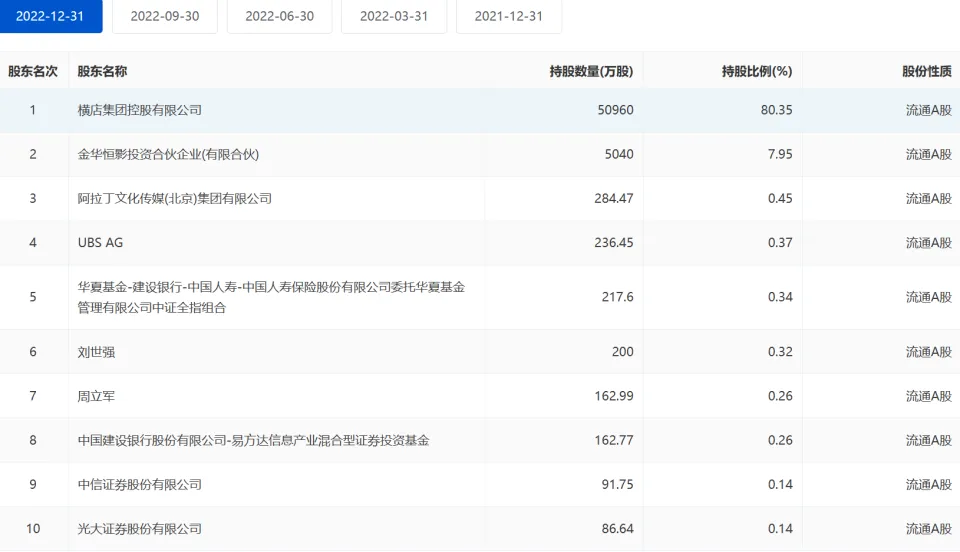Open 易方达信息产业混合型证券投资基金 entry
This screenshot has height=552, width=960.
tap(253, 440)
